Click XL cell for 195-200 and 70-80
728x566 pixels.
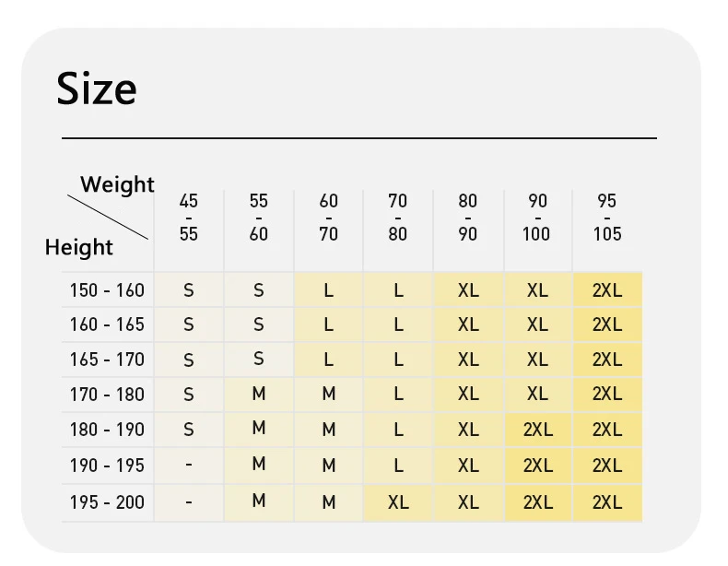point(398,502)
